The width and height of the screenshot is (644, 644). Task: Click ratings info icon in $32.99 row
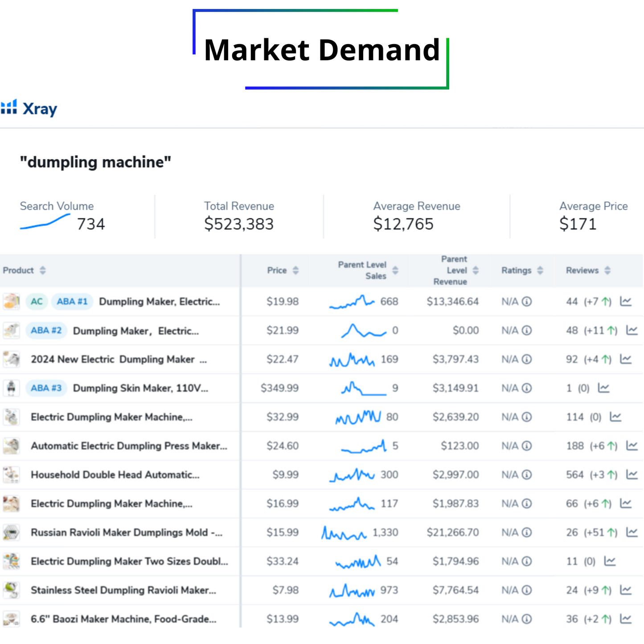tap(527, 417)
